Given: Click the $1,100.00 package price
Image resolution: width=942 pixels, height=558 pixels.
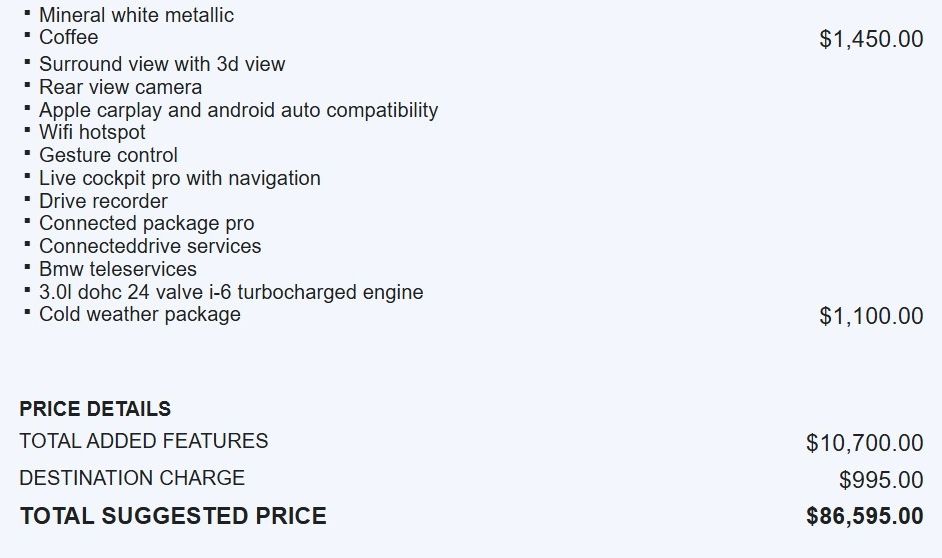Looking at the screenshot, I should (871, 316).
